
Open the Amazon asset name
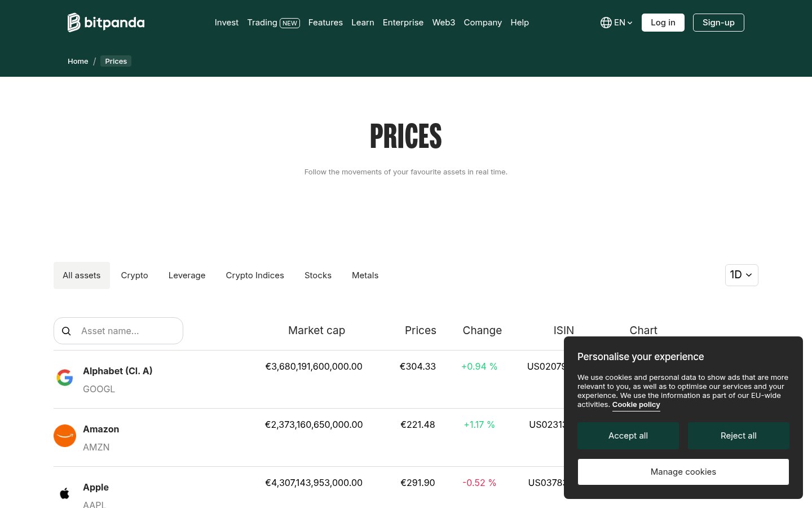coord(101,429)
